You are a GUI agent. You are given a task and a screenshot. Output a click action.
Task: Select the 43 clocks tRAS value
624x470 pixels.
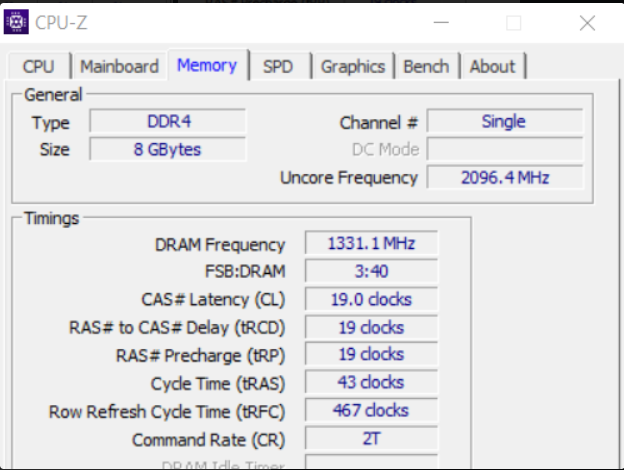pos(371,382)
